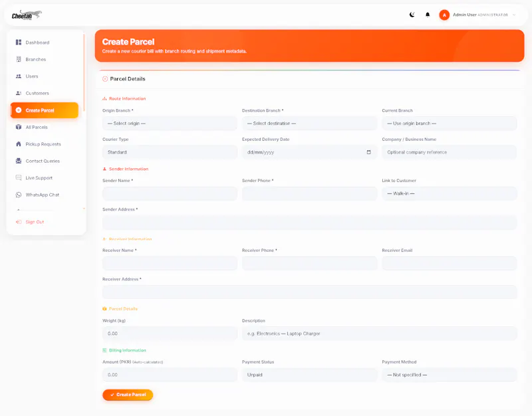Click the WhatsApp Chat icon
This screenshot has width=532, height=416.
point(19,195)
